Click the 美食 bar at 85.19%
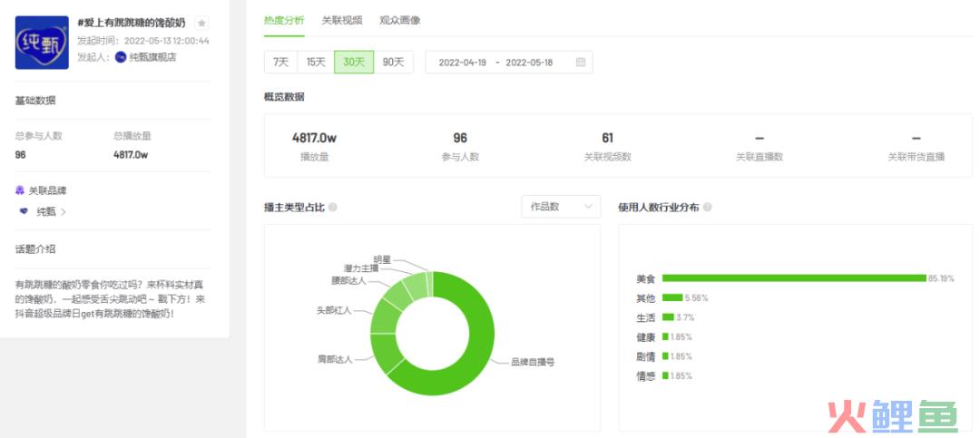Viewport: 980px width, 438px height. pyautogui.click(x=794, y=278)
